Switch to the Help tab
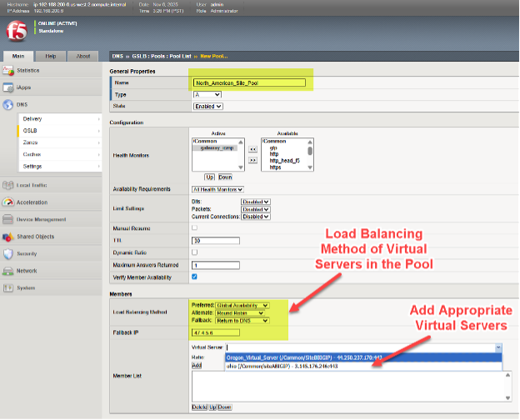 (51, 56)
